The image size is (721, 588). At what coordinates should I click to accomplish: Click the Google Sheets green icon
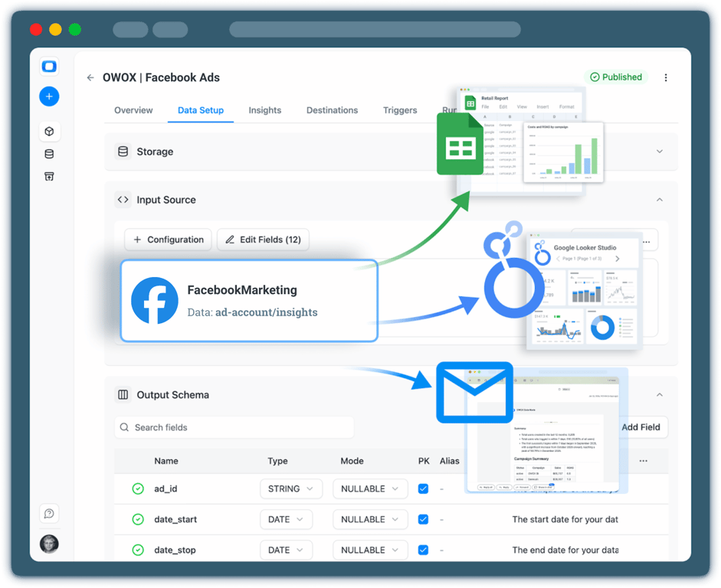(x=460, y=144)
